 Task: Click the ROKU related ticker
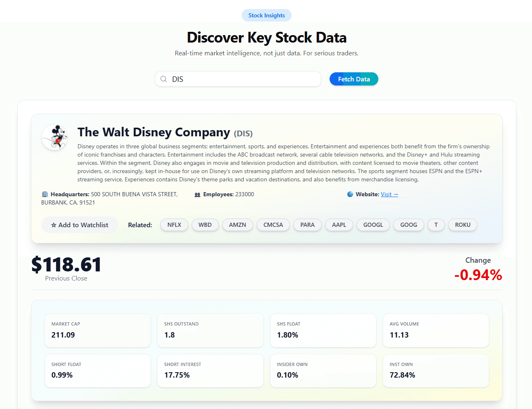pos(463,225)
